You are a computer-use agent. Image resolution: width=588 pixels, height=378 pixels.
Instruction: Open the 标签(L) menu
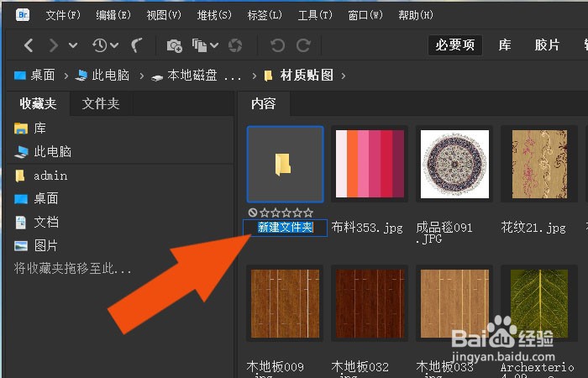[265, 15]
